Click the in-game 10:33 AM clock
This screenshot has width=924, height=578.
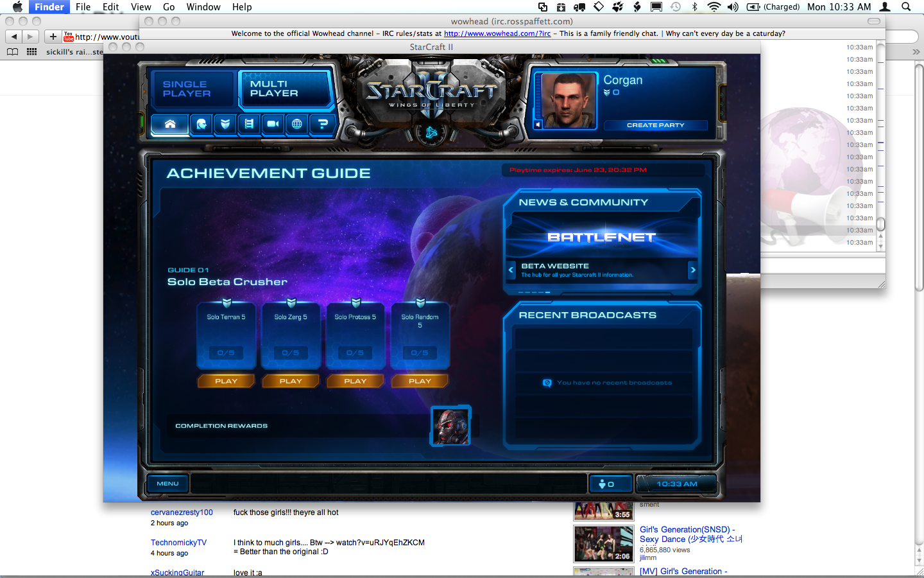[676, 484]
